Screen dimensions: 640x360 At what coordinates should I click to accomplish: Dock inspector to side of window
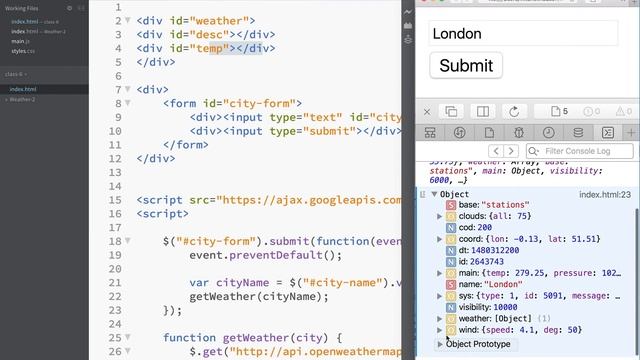pyautogui.click(x=483, y=111)
